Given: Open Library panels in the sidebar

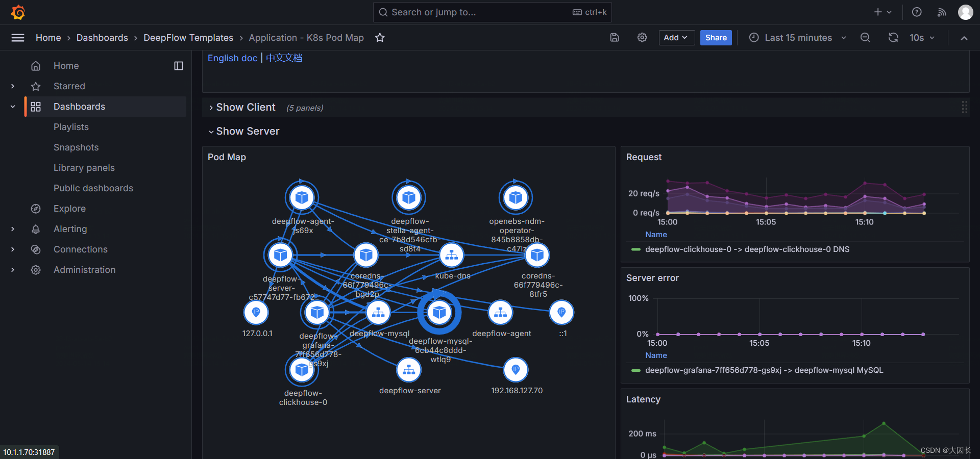Looking at the screenshot, I should click(x=84, y=168).
